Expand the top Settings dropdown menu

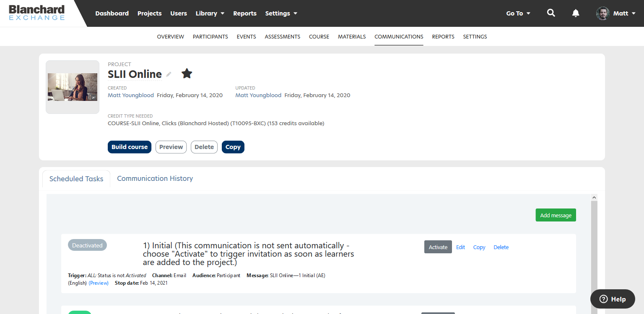click(281, 13)
